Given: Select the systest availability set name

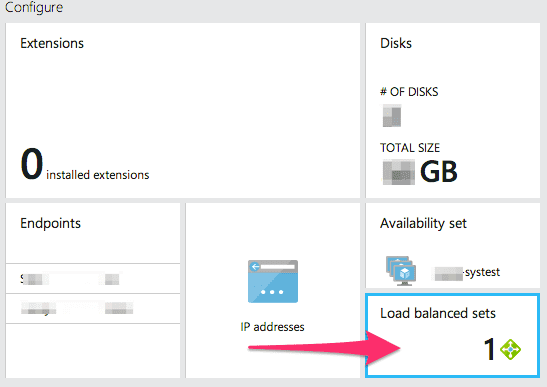Looking at the screenshot, I should pos(466,272).
